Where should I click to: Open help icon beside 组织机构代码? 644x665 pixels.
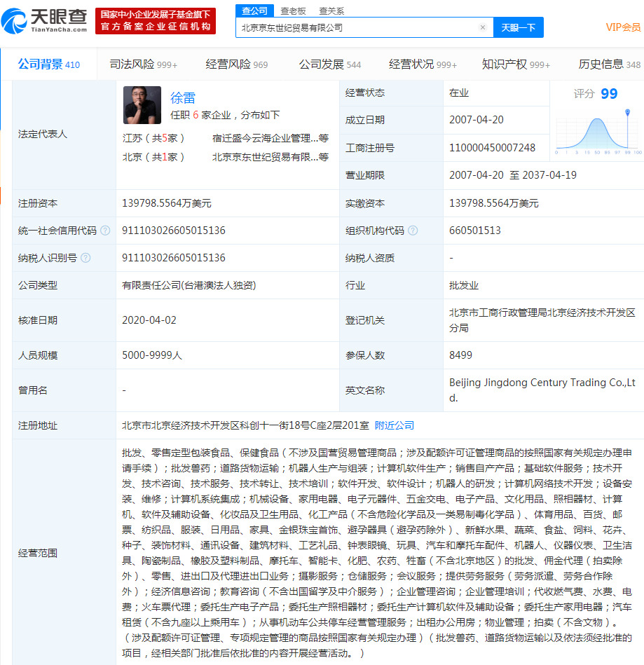click(412, 231)
